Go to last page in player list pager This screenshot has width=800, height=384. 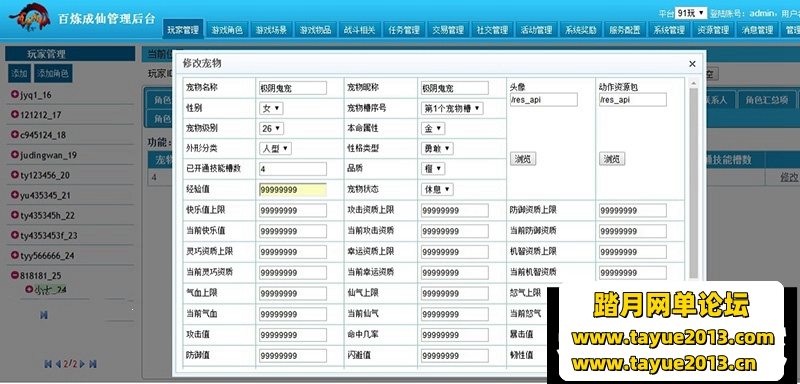click(x=93, y=364)
